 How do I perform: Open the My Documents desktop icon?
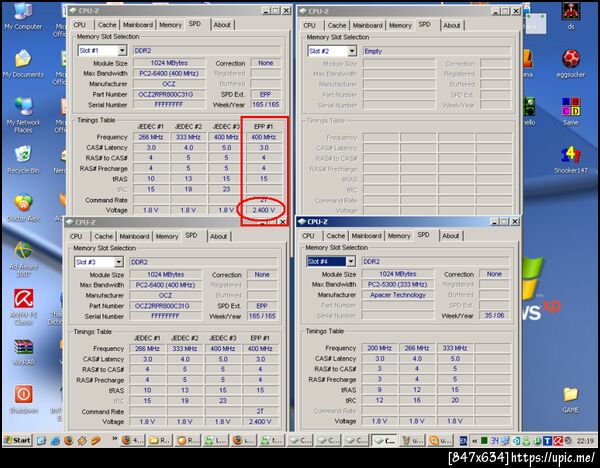point(23,63)
